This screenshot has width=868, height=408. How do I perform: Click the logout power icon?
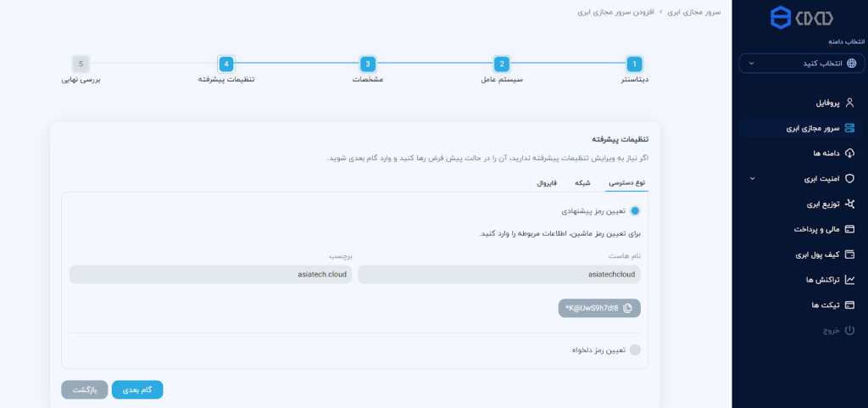click(850, 330)
